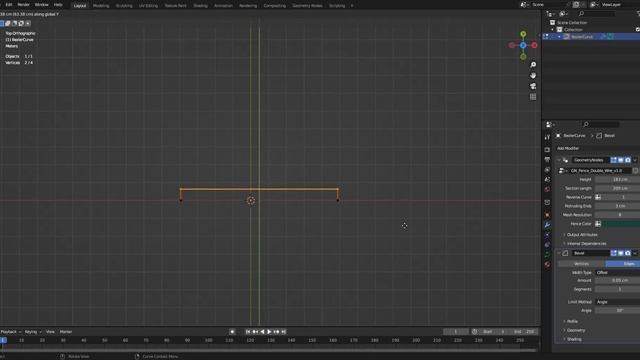The image size is (640, 360).
Task: Toggle GeometryNodes modifier render display
Action: click(628, 160)
